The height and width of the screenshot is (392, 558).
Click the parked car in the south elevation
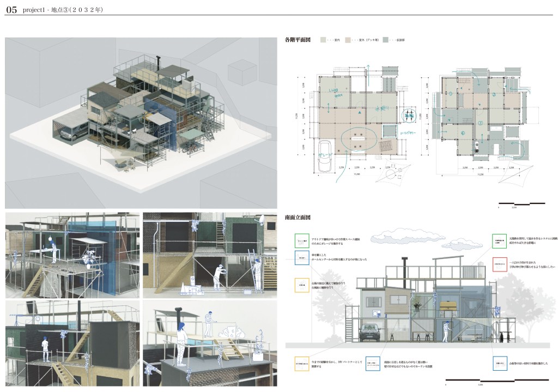[372, 330]
